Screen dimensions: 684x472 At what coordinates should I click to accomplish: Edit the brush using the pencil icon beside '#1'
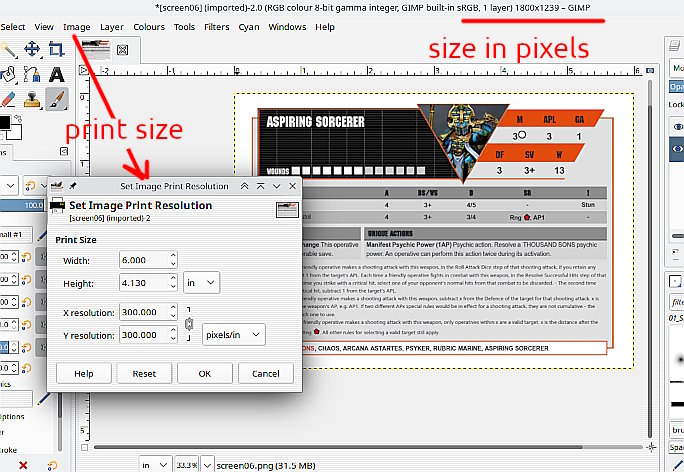tap(42, 235)
